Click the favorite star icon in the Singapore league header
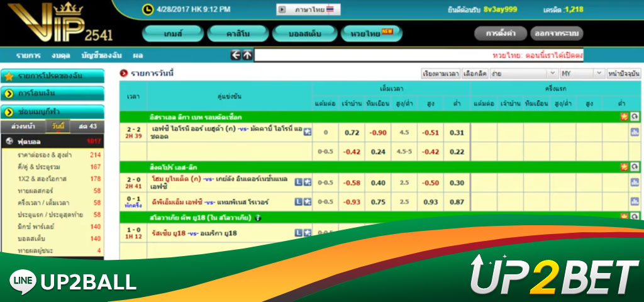Viewport: 644px width, 302px height. pos(624,167)
